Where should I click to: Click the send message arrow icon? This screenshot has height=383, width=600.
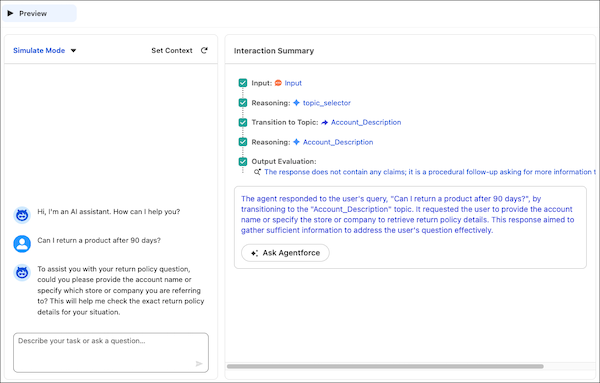tap(199, 363)
